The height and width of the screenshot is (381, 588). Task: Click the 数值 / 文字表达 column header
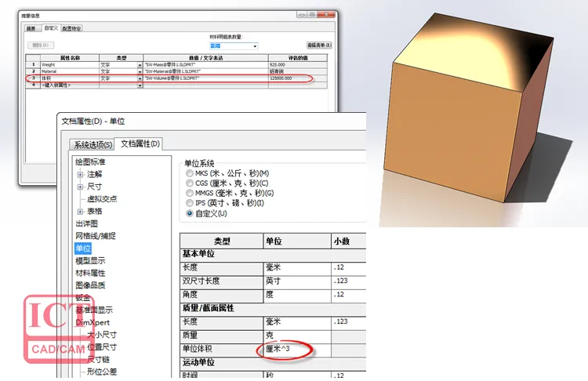(205, 58)
